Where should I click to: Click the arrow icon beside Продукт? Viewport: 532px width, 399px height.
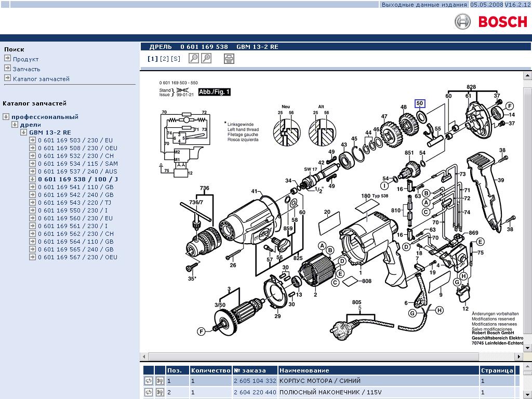point(7,58)
